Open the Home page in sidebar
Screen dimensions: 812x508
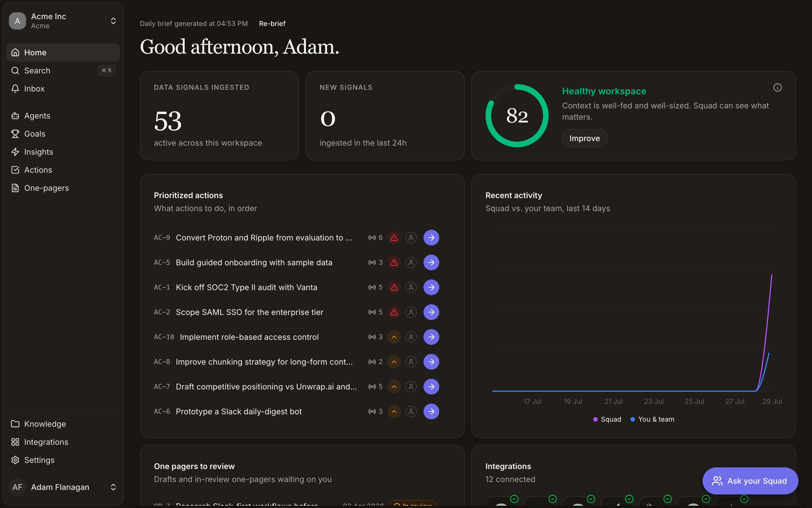(x=63, y=52)
